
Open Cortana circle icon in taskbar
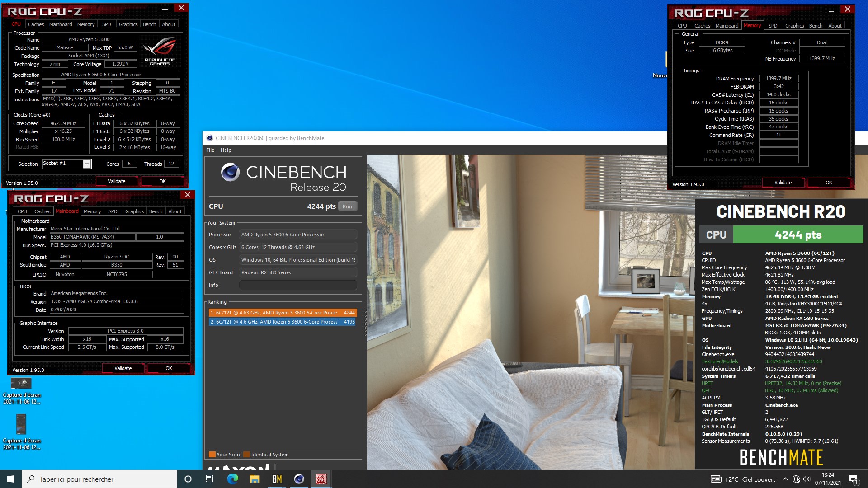coord(188,479)
